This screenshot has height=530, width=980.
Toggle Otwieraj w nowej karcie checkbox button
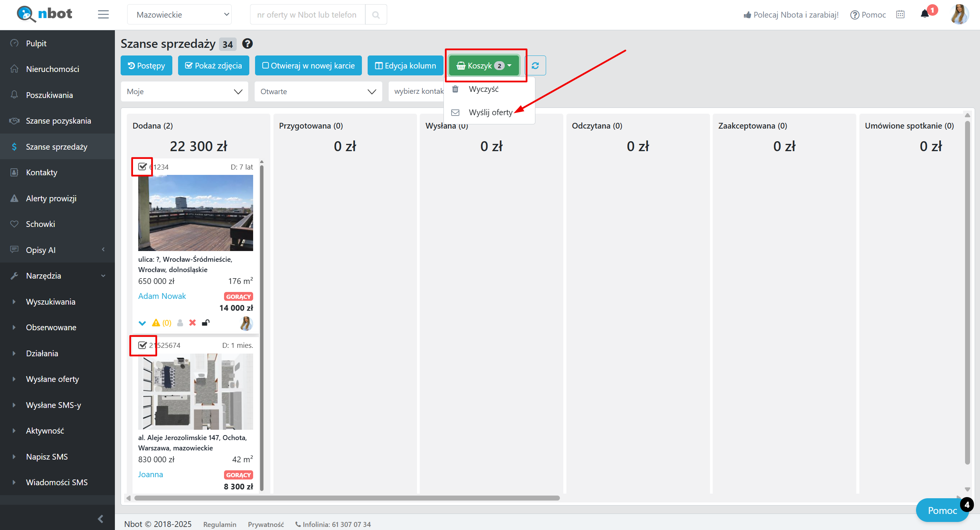tap(308, 65)
